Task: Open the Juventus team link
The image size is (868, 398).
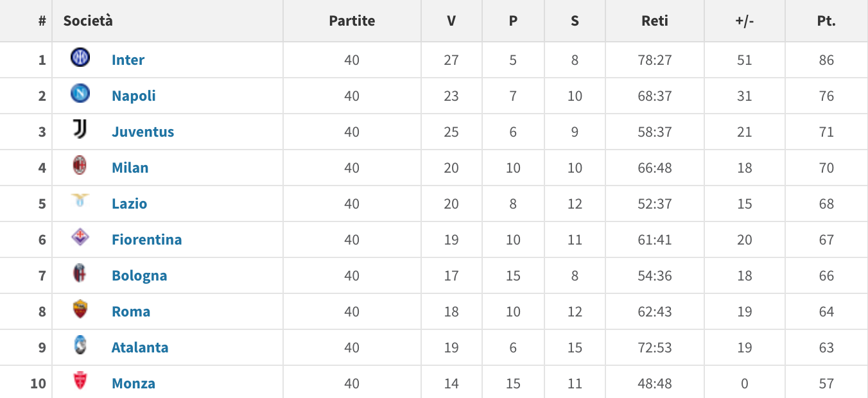Action: click(x=143, y=132)
